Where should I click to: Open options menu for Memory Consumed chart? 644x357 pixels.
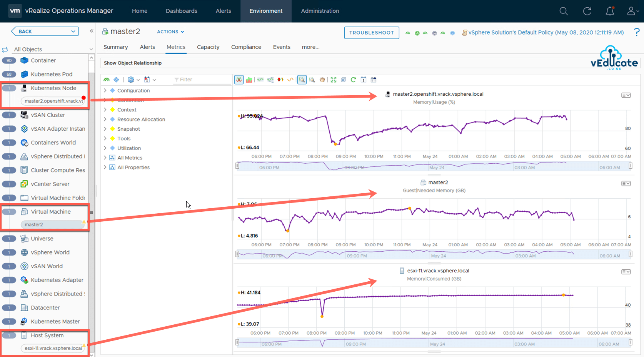(x=626, y=272)
